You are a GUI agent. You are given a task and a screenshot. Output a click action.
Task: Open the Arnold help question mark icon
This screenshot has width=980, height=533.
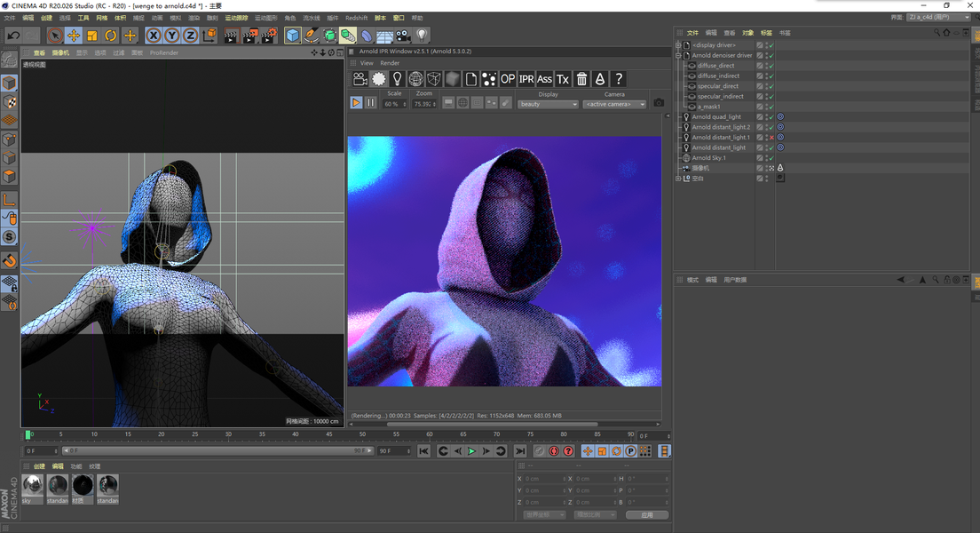point(619,79)
